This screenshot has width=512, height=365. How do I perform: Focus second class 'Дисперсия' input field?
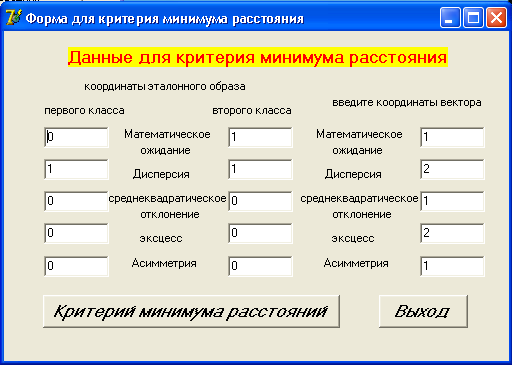[260, 169]
